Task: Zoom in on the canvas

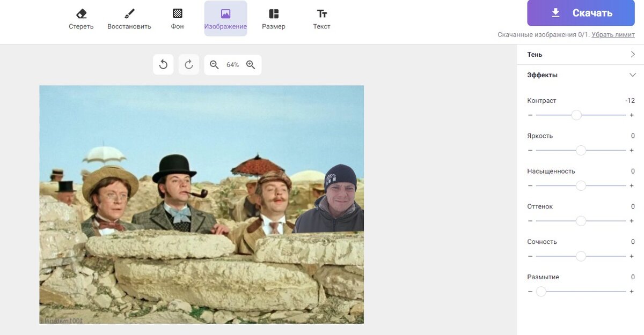Action: pos(251,65)
